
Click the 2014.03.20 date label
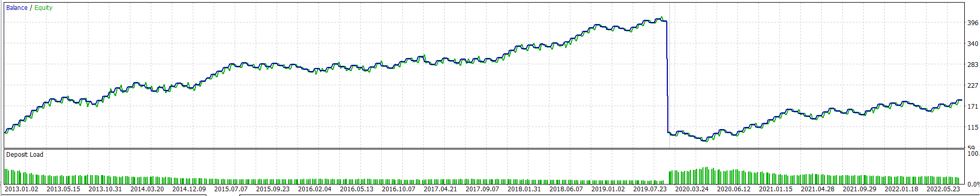(147, 189)
